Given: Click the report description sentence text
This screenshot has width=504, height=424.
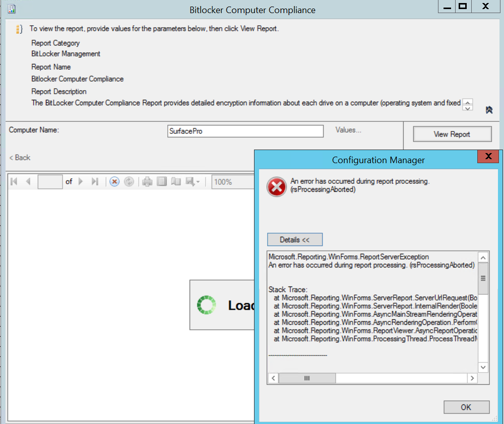Looking at the screenshot, I should click(x=246, y=103).
